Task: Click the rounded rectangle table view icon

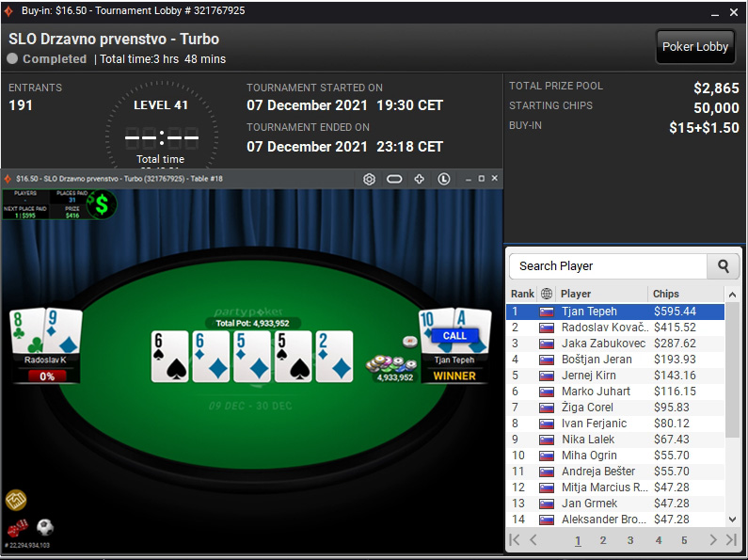Action: coord(394,179)
